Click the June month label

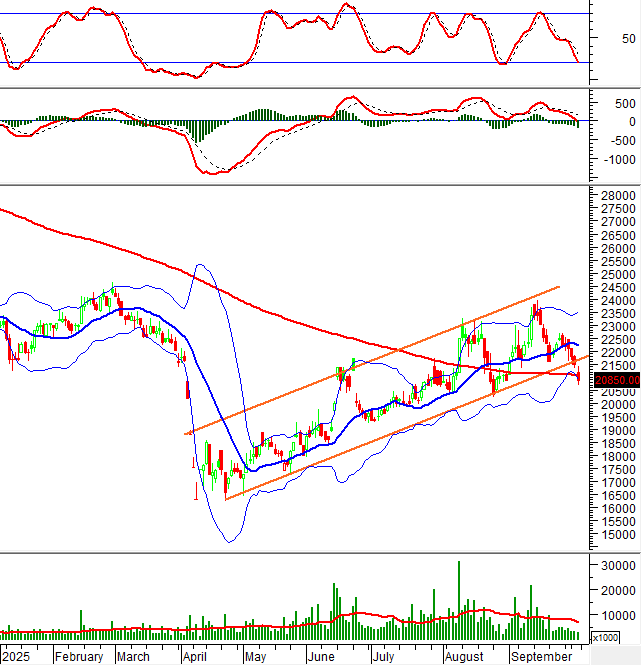click(320, 657)
